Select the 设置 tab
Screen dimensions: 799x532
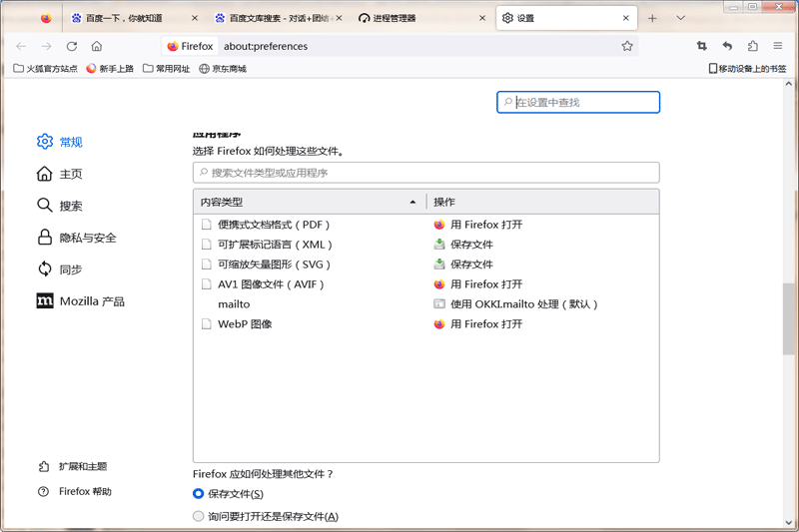click(x=566, y=18)
